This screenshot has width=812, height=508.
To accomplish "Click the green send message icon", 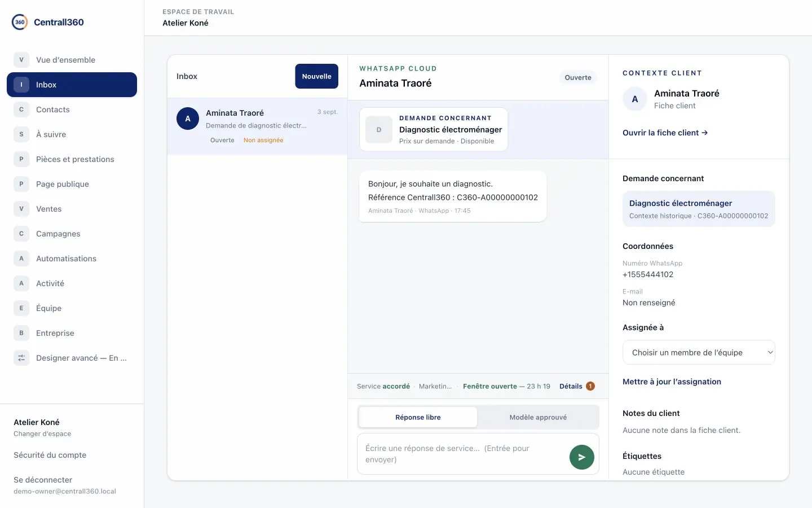I will click(581, 457).
